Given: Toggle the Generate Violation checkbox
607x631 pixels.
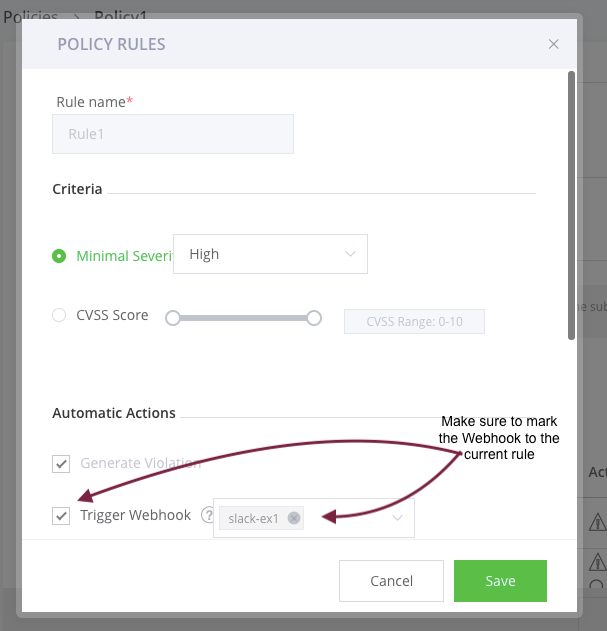Looking at the screenshot, I should pos(61,464).
